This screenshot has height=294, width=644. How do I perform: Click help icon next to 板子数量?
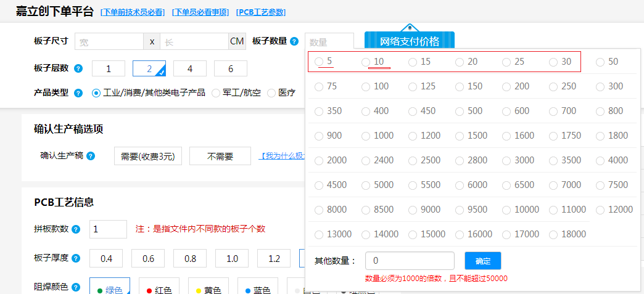pyautogui.click(x=294, y=41)
